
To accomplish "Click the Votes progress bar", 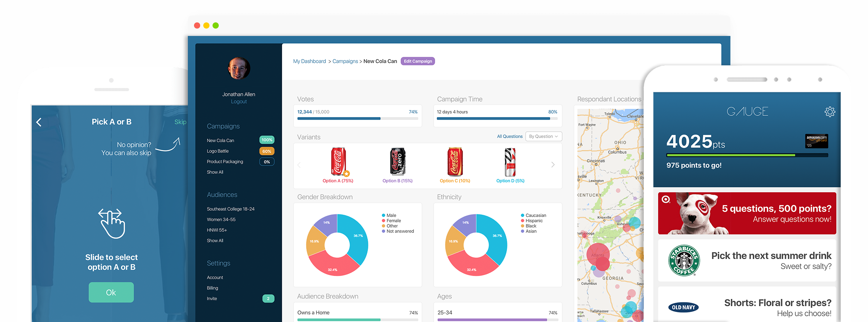I will pos(357,119).
